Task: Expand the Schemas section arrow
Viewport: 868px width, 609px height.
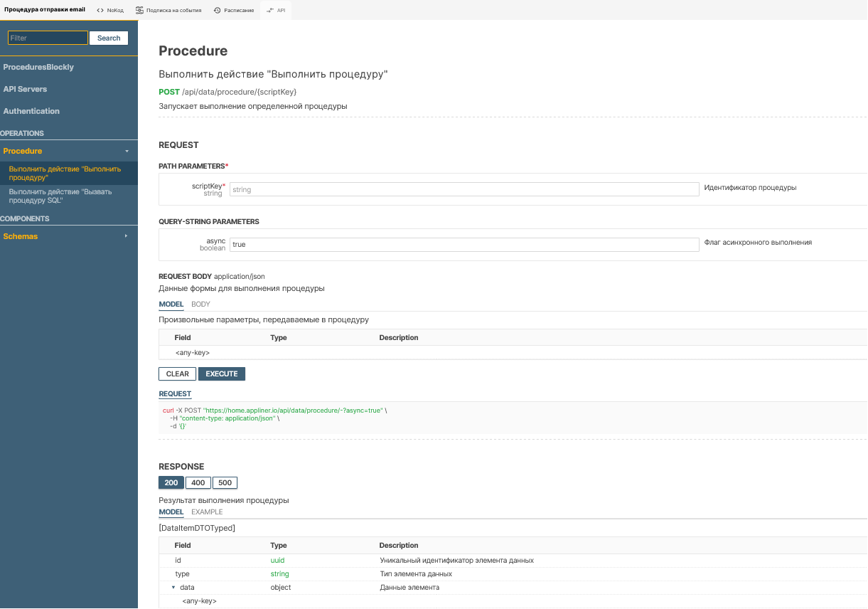Action: click(127, 236)
